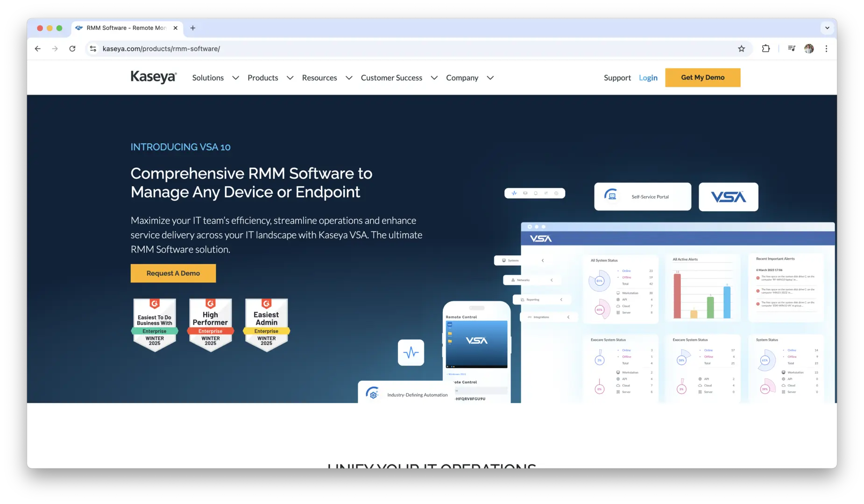Click the Industry-Defining Automation gear icon
This screenshot has width=864, height=504.
click(372, 393)
